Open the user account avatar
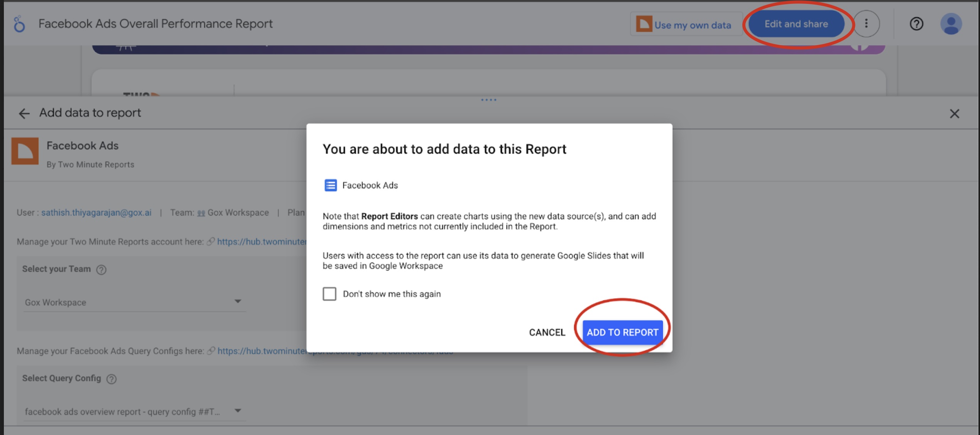The height and width of the screenshot is (435, 980). (x=951, y=24)
